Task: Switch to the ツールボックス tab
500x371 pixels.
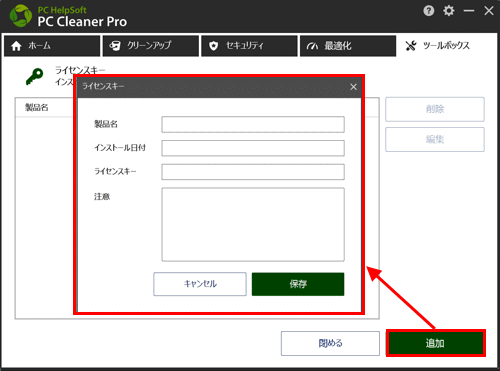Action: tap(446, 46)
